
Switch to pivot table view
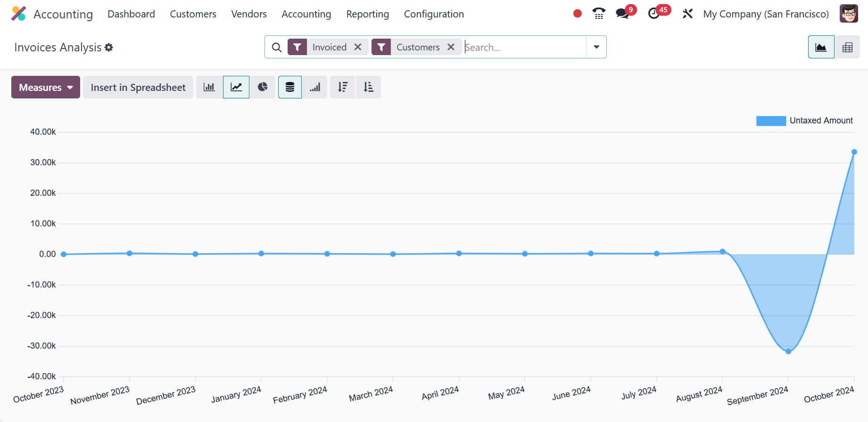847,47
